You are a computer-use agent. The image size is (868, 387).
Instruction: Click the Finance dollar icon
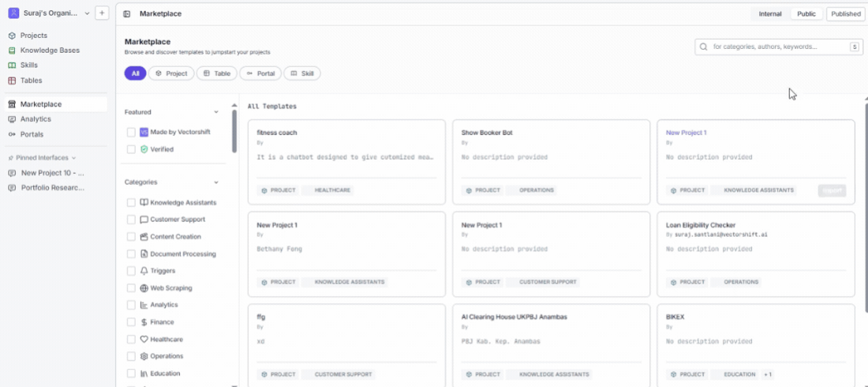144,322
